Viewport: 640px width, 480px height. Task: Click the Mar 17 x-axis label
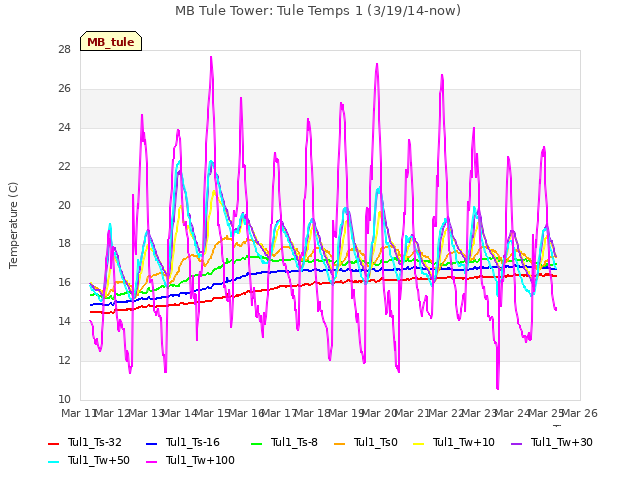(x=279, y=413)
